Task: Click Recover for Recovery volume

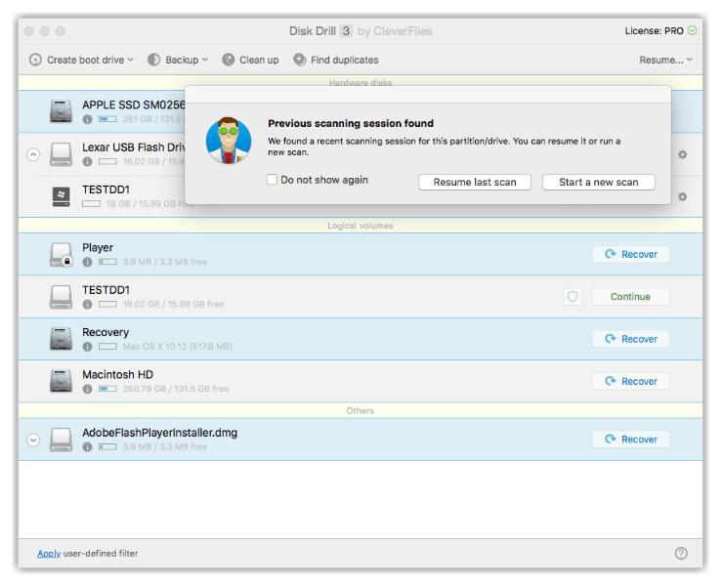Action: click(631, 339)
